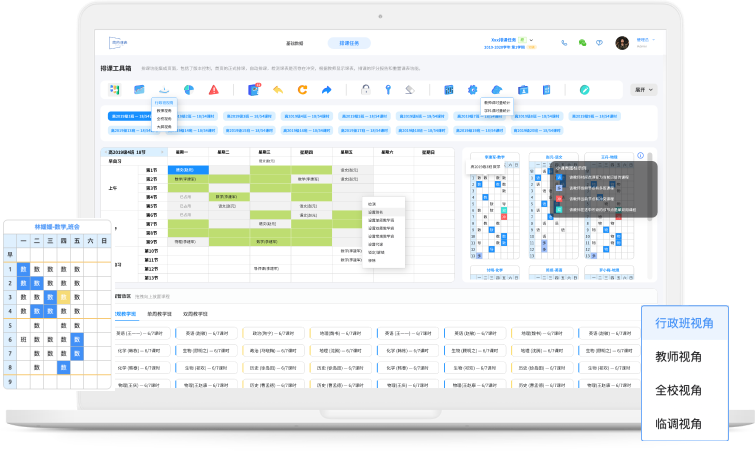The width and height of the screenshot is (755, 451).
Task: Click the yellow undo arrow icon
Action: 277,90
